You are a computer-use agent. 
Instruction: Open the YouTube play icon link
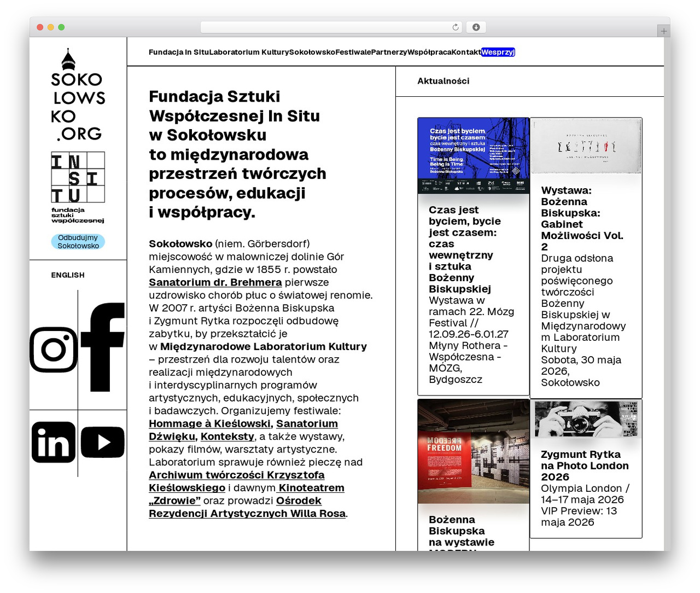coord(103,442)
